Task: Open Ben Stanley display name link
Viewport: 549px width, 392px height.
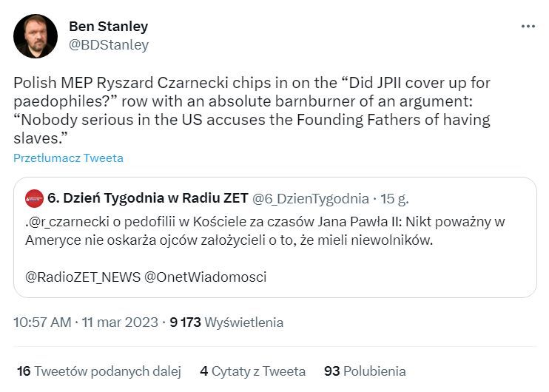Action: tap(108, 26)
